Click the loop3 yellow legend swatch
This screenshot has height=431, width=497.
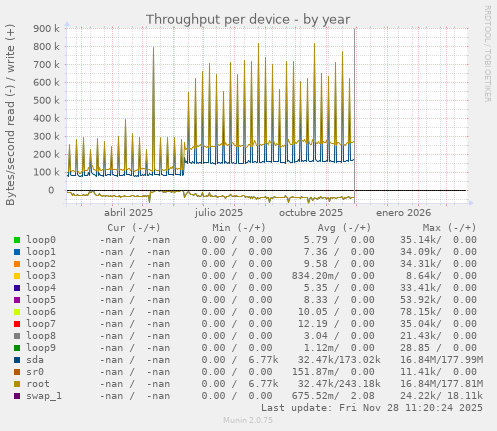[x=17, y=276]
